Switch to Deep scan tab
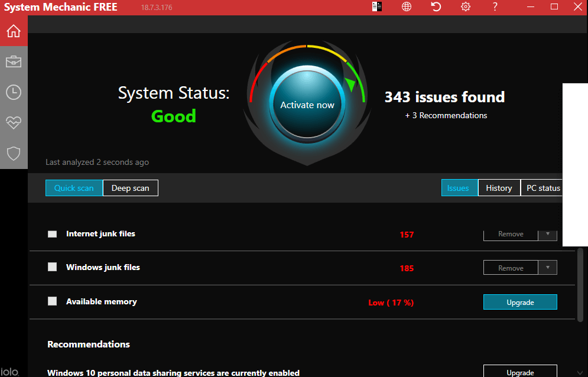 [x=131, y=188]
